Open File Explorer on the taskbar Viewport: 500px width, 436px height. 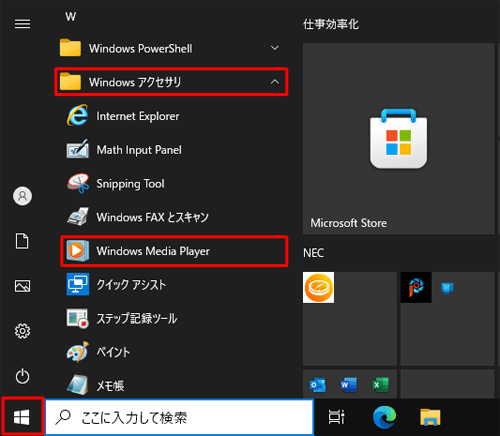pyautogui.click(x=430, y=417)
